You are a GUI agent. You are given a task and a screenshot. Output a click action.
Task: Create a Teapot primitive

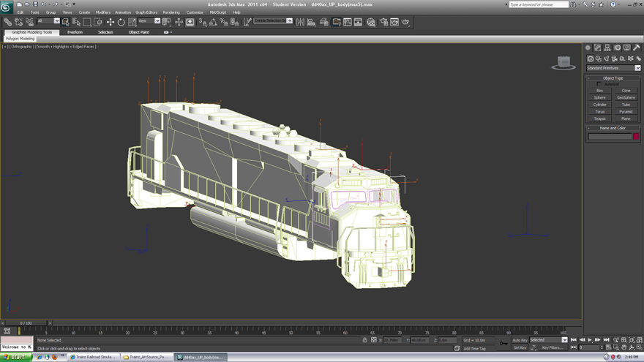coord(599,118)
